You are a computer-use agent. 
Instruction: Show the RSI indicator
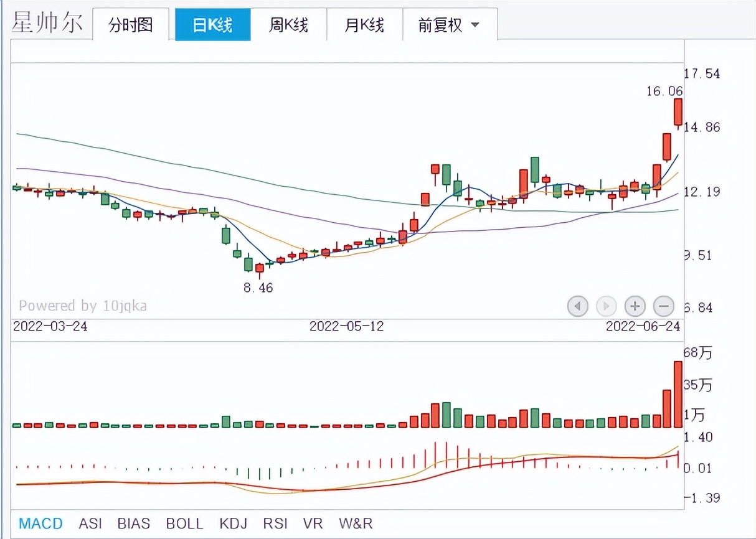point(276,523)
